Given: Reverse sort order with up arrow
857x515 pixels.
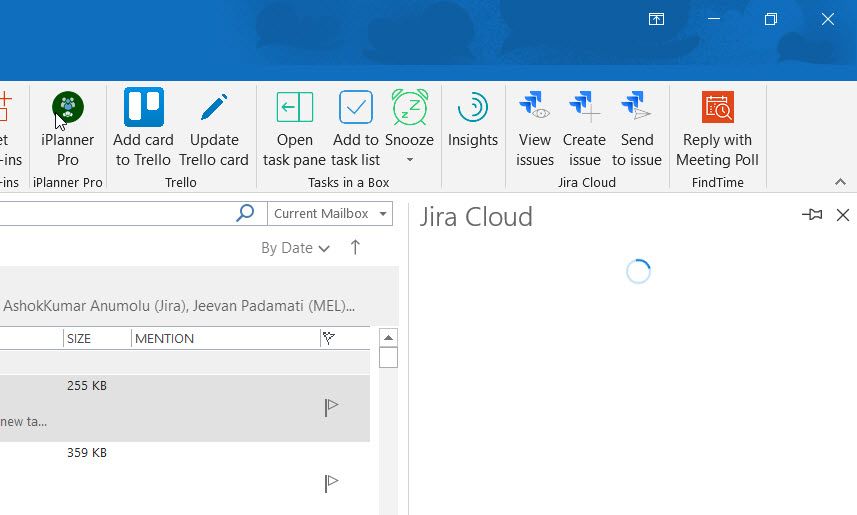Looking at the screenshot, I should tap(355, 248).
